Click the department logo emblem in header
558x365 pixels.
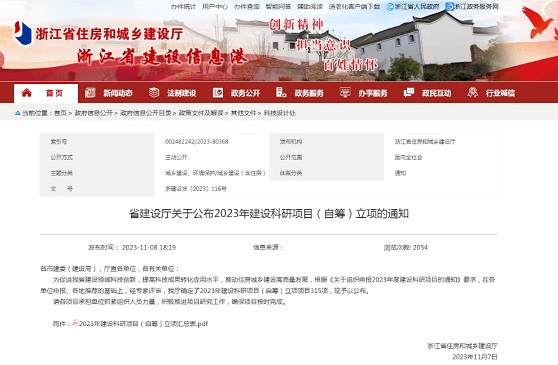(x=23, y=33)
